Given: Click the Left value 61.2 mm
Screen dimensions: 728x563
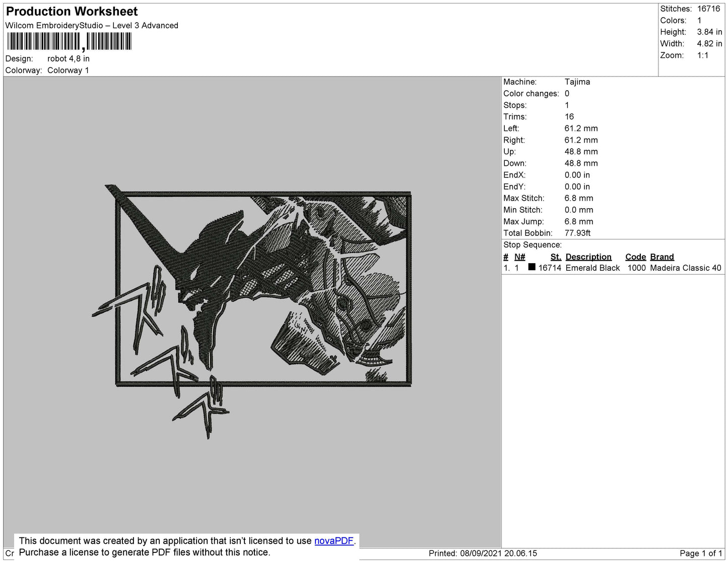Looking at the screenshot, I should coord(581,129).
